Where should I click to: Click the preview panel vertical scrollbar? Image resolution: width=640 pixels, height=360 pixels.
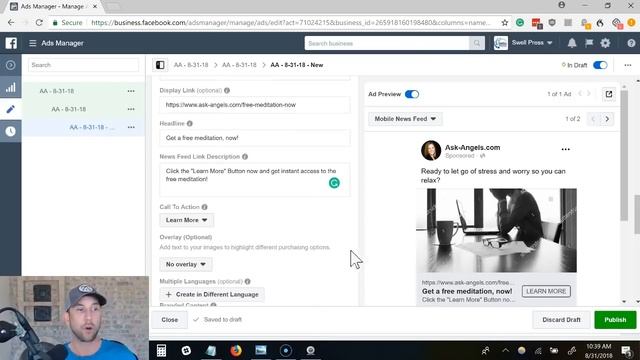click(x=624, y=155)
